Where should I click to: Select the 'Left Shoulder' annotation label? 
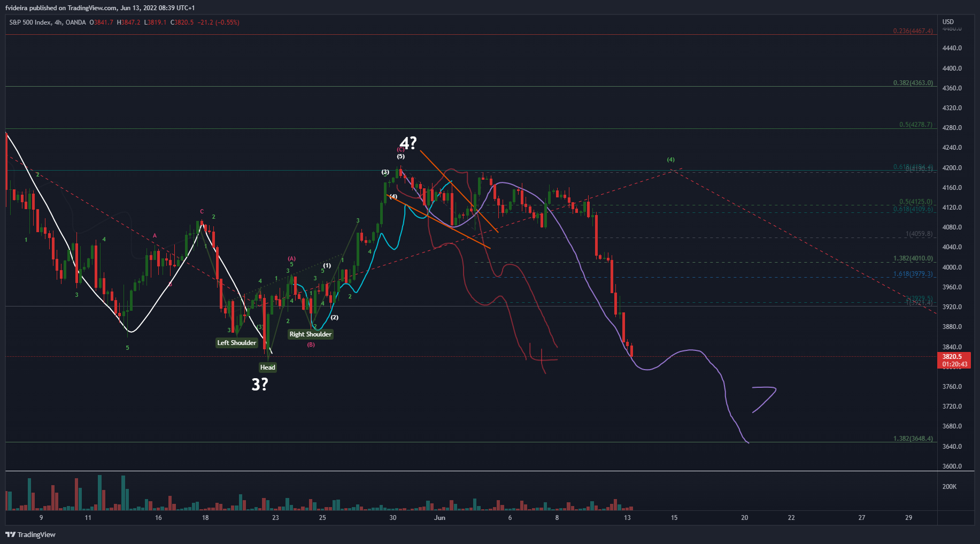point(237,343)
